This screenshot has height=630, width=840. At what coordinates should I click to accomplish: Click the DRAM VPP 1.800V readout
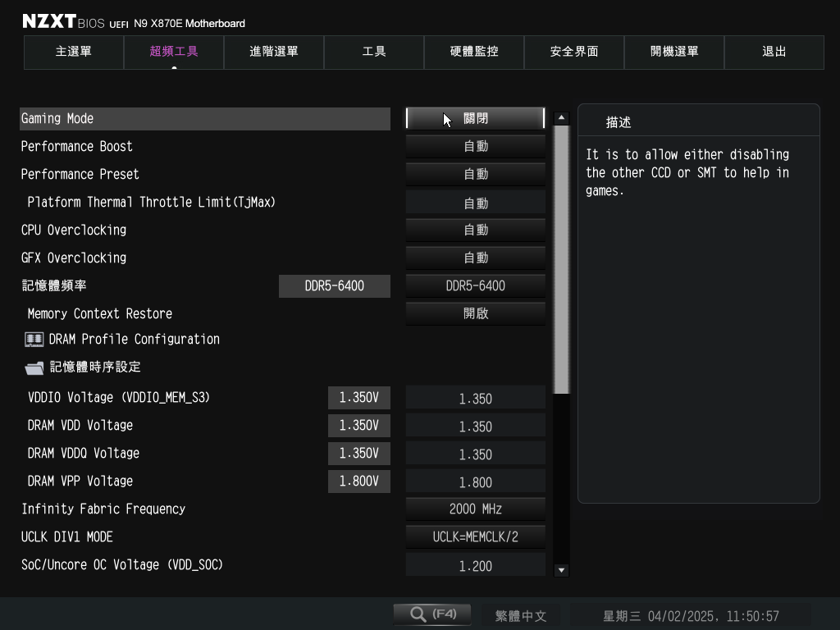click(359, 481)
